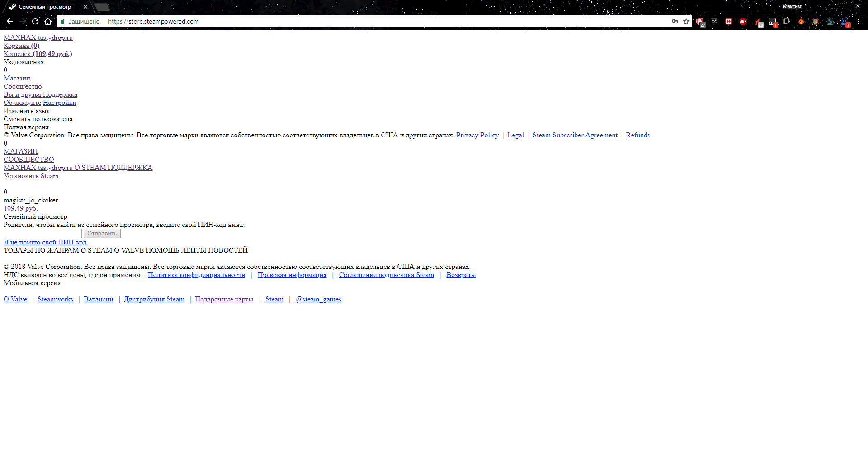Click the round Instagram-style extension icon
This screenshot has width=868, height=470.
(816, 21)
